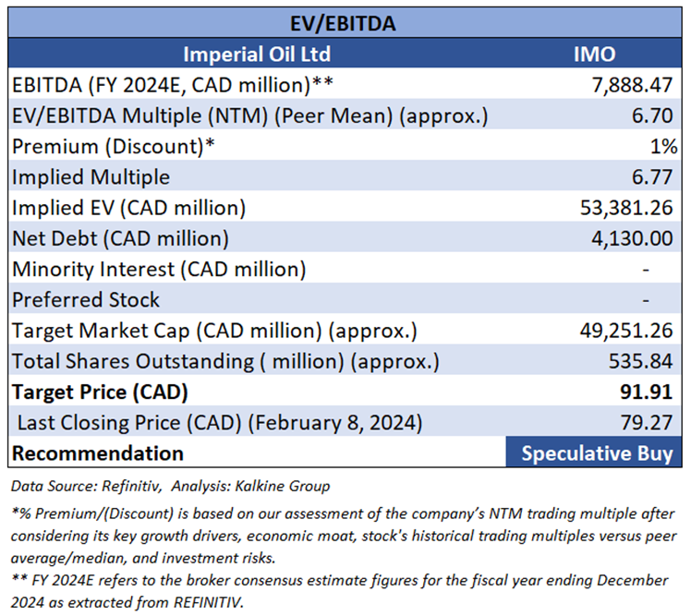The image size is (691, 616).
Task: Select the Last Closing Price (CAD) label
Action: (x=220, y=423)
